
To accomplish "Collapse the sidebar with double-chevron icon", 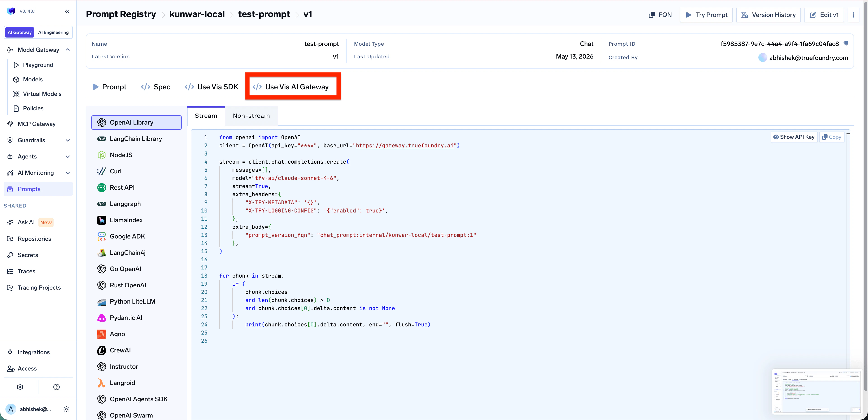I will pos(67,11).
